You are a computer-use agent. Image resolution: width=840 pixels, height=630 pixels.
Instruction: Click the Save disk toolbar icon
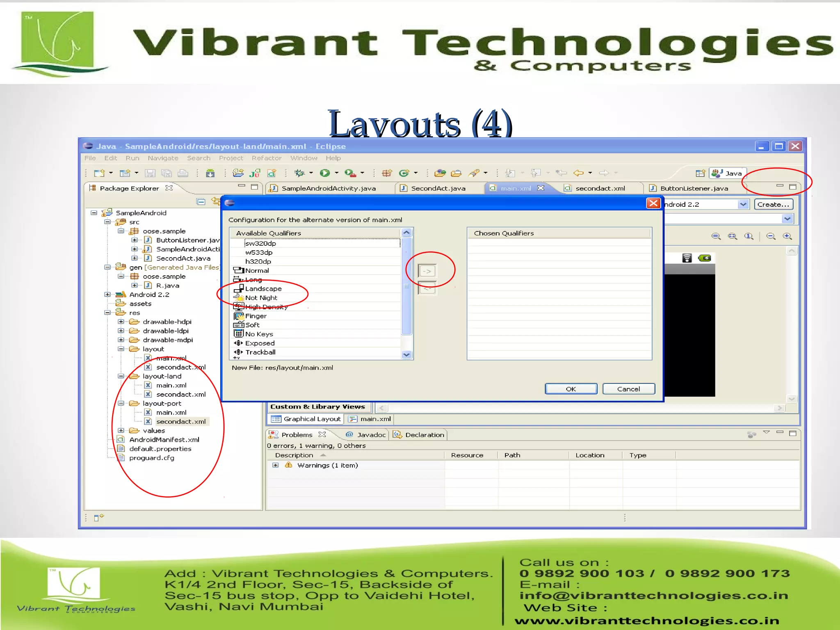click(150, 173)
